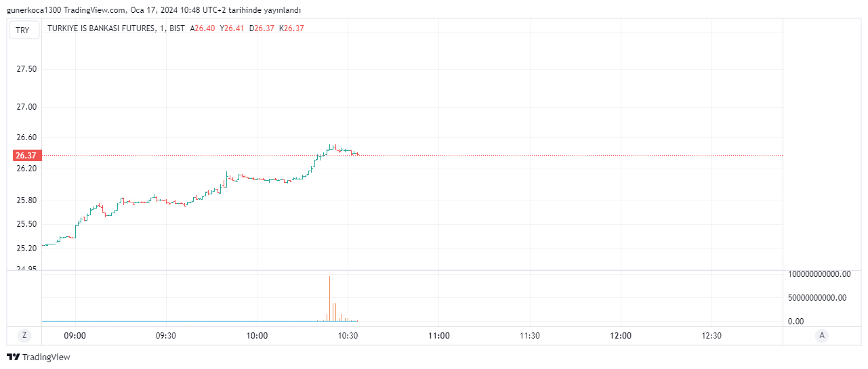The height and width of the screenshot is (369, 868).
Task: Click the red 26.37 current price label
Action: point(26,156)
